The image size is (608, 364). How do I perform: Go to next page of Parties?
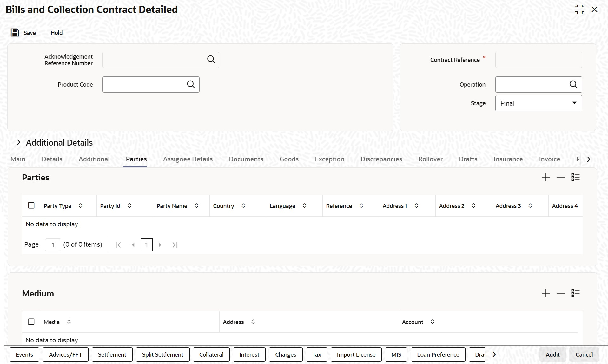click(x=160, y=245)
